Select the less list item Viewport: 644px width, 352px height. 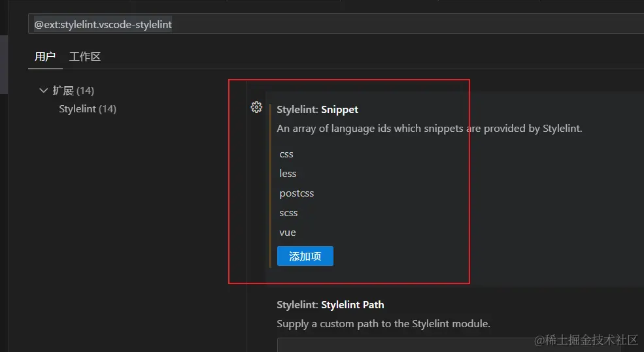coord(288,174)
